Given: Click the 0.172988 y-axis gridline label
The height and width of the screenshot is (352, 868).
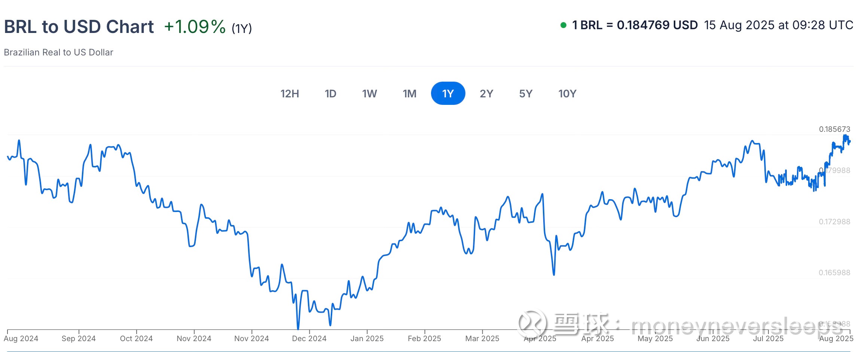Looking at the screenshot, I should click(834, 222).
